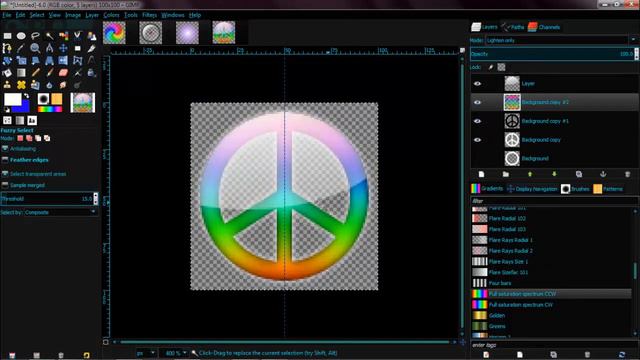
Task: Open the Colors menu
Action: click(111, 15)
